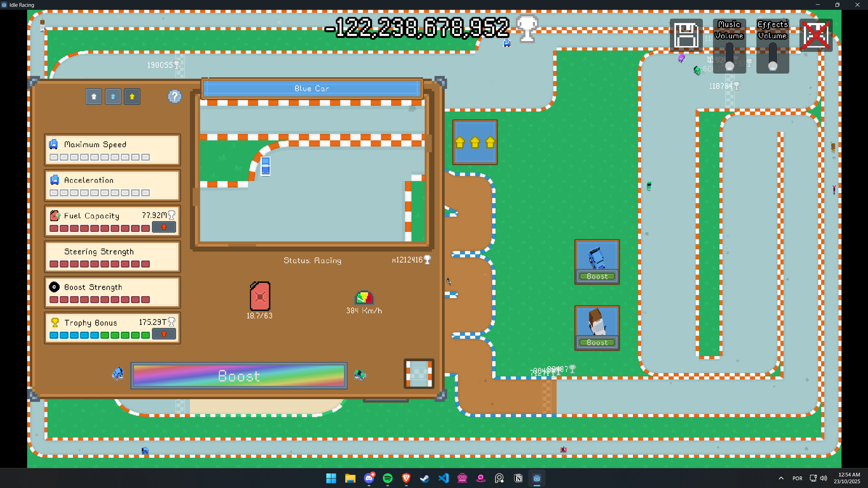Click the Blue Car title bar
This screenshot has height=488, width=868.
coord(312,89)
